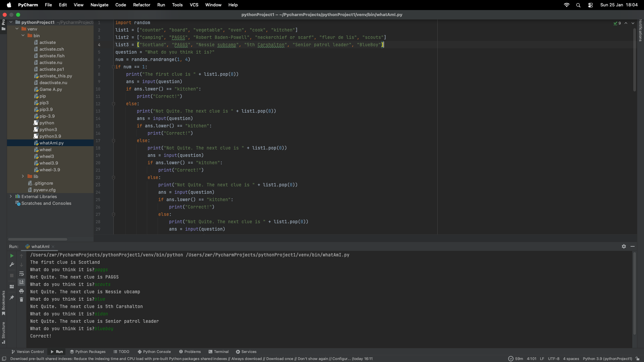The image size is (644, 362).
Task: Collapse the bin folder
Action: point(23,36)
